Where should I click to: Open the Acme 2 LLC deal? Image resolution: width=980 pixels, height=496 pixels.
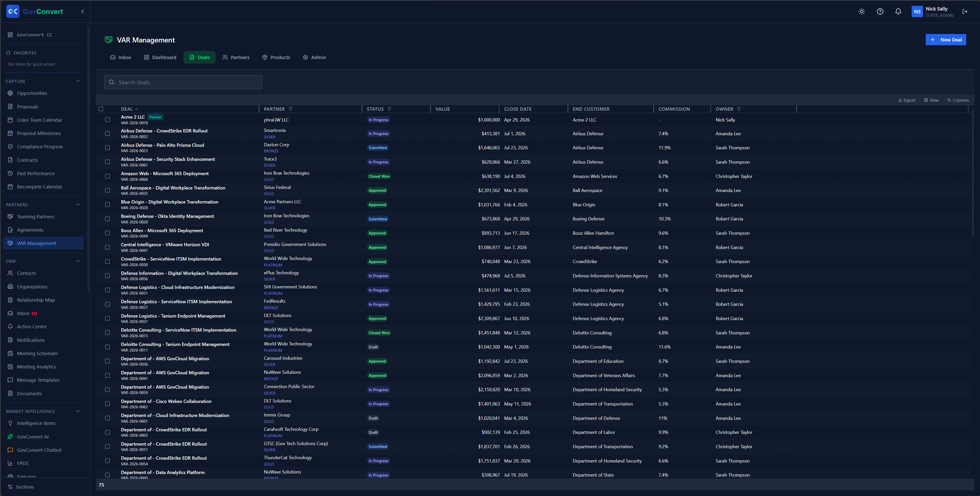tap(133, 117)
